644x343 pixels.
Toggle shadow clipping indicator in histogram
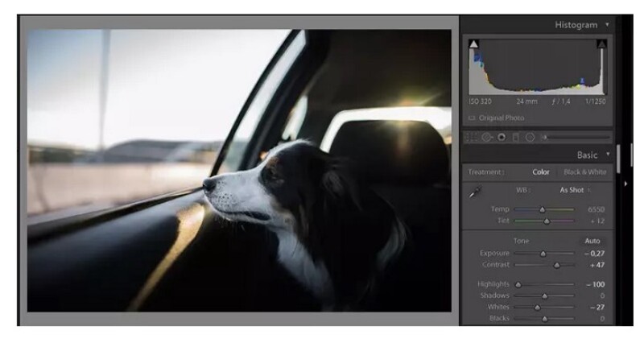click(474, 43)
